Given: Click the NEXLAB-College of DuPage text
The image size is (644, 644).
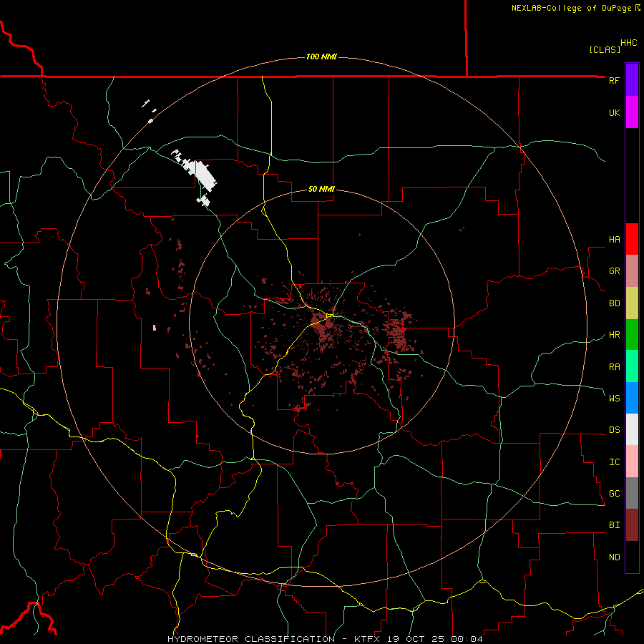Looking at the screenshot, I should click(571, 8).
